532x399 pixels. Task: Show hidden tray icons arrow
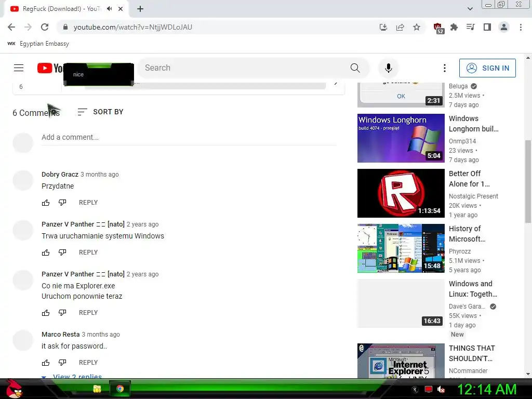point(415,390)
